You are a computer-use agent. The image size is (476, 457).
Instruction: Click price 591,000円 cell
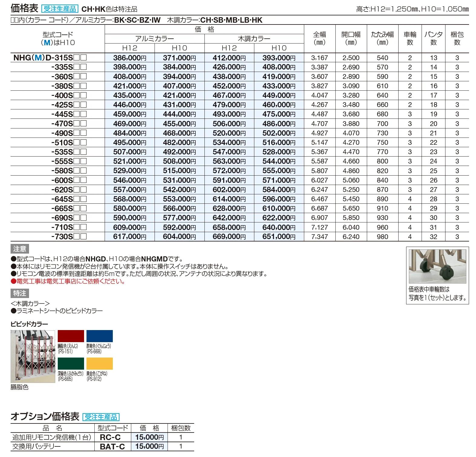point(229,180)
